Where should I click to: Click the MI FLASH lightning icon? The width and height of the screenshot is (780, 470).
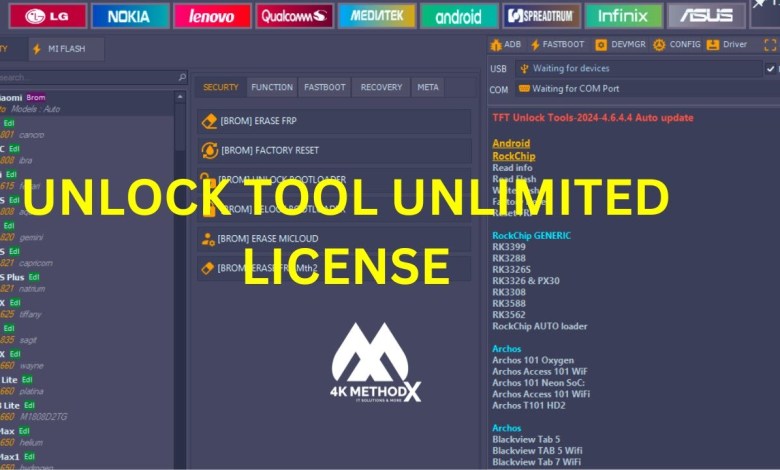click(37, 49)
